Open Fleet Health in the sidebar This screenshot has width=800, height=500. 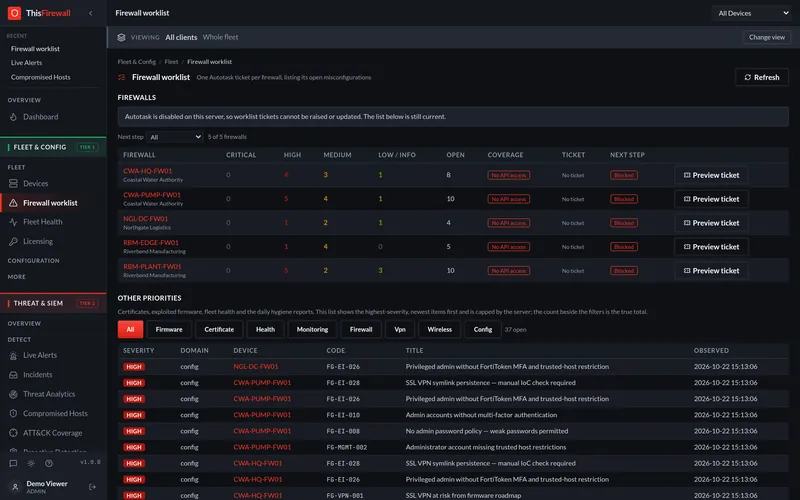pos(43,222)
